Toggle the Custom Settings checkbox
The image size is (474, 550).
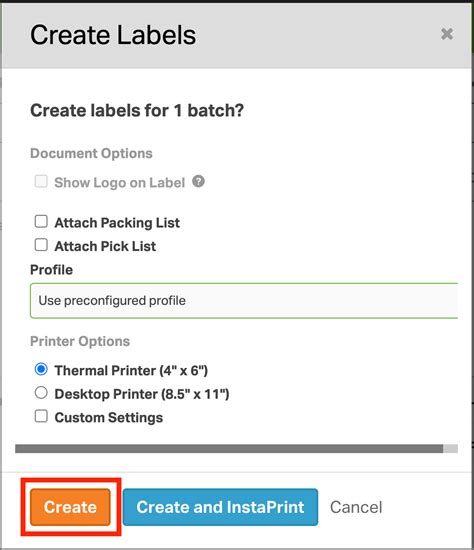pos(41,416)
